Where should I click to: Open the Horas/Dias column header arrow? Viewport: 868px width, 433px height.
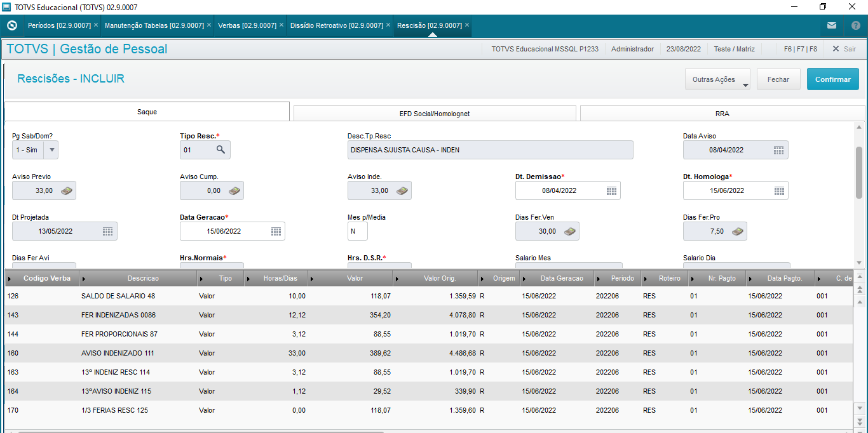[x=248, y=279]
